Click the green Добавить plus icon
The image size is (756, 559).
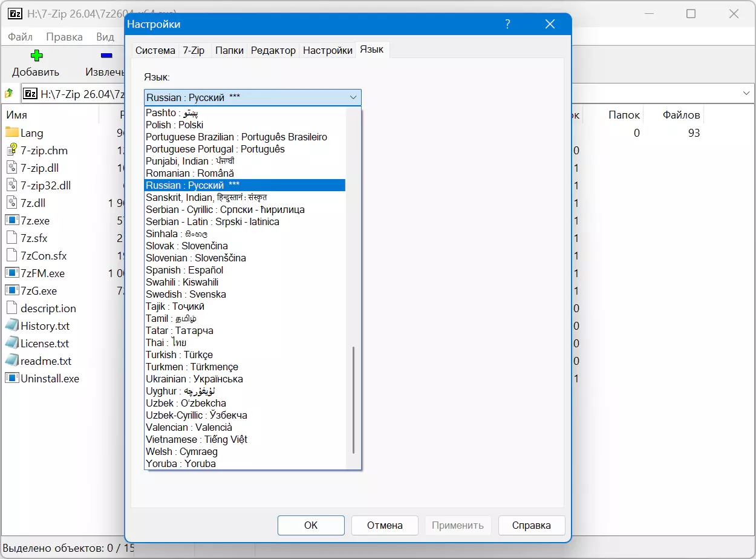(x=36, y=56)
